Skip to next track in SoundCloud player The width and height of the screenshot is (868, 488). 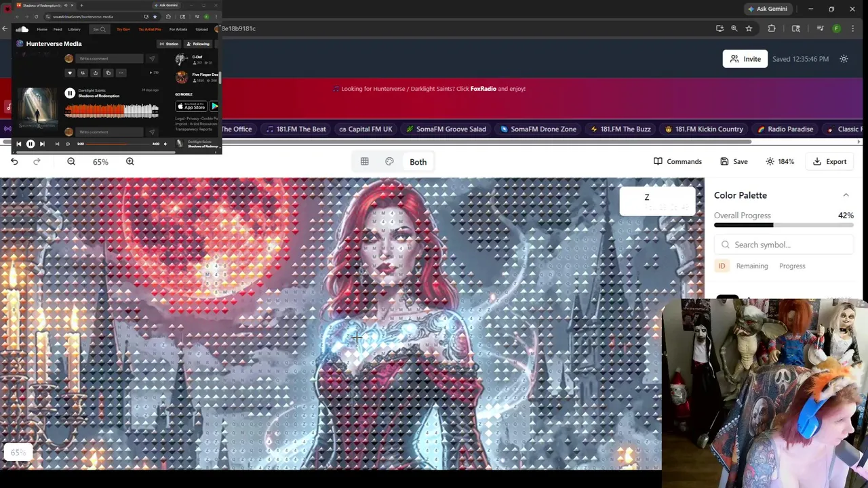click(42, 144)
